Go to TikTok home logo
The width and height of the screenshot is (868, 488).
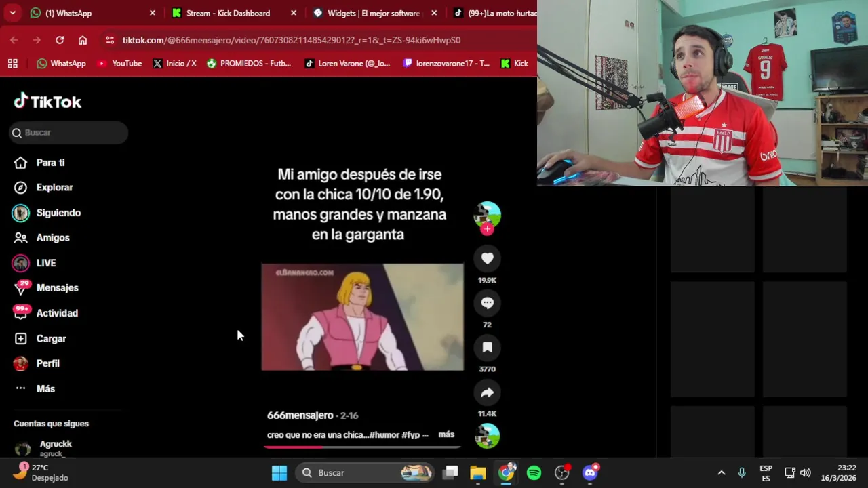47,102
